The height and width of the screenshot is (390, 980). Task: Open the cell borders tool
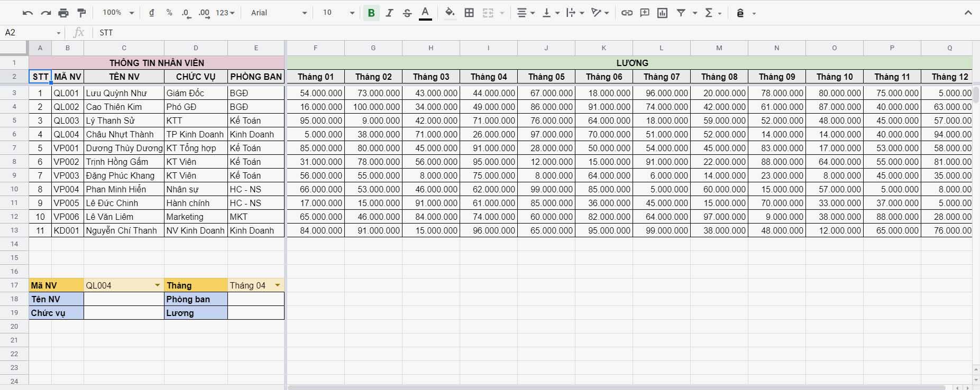coord(469,13)
